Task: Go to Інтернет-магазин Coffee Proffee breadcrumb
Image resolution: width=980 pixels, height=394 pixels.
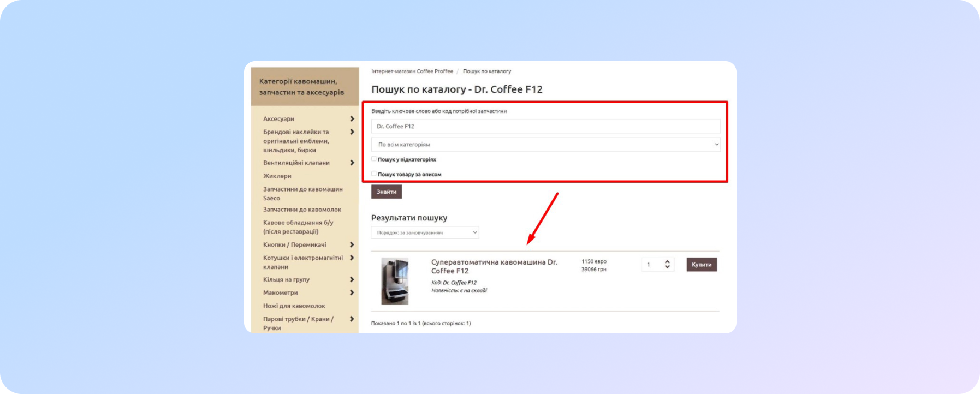Action: (x=412, y=71)
